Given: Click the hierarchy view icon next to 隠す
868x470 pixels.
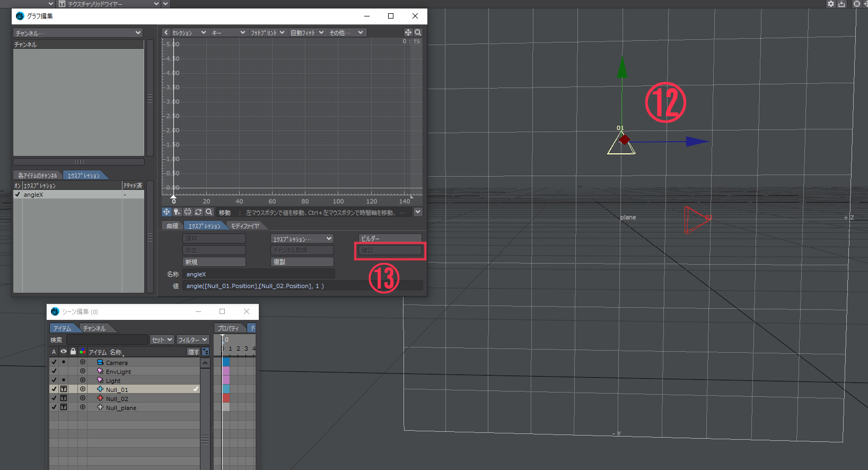Looking at the screenshot, I should (x=206, y=352).
